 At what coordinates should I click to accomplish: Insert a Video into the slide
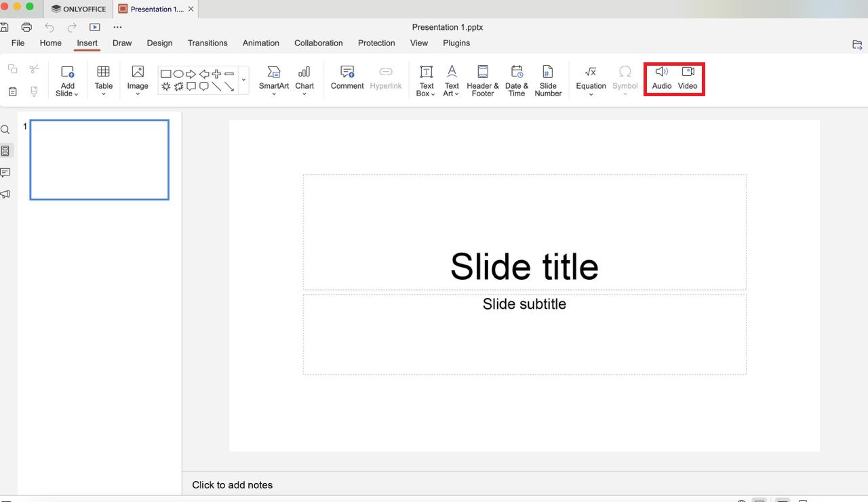[688, 78]
